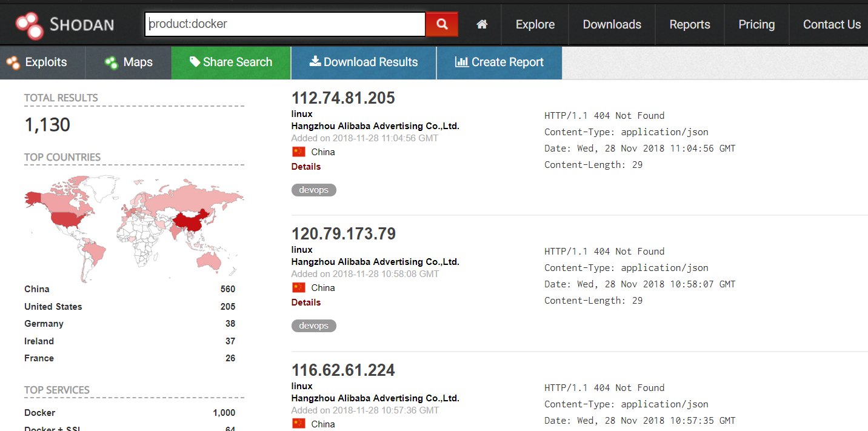Click China flag under 120.79.173.79

tap(298, 287)
